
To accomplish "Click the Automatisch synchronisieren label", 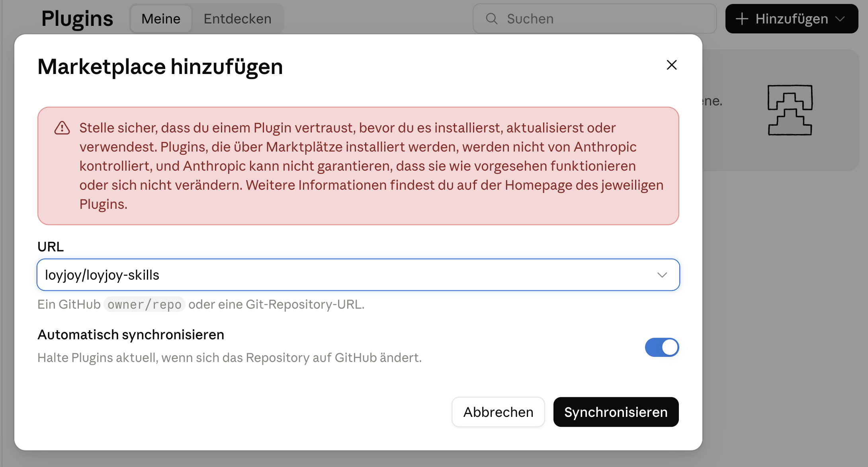I will coord(131,335).
